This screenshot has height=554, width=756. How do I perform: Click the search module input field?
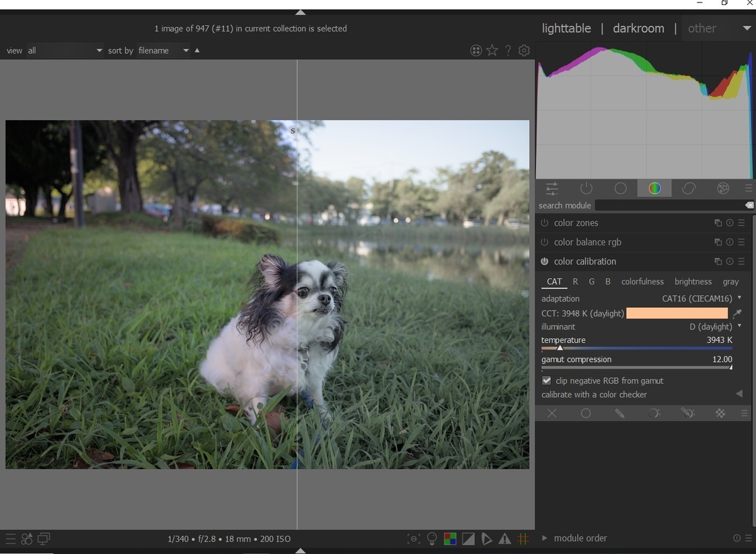[x=673, y=205]
